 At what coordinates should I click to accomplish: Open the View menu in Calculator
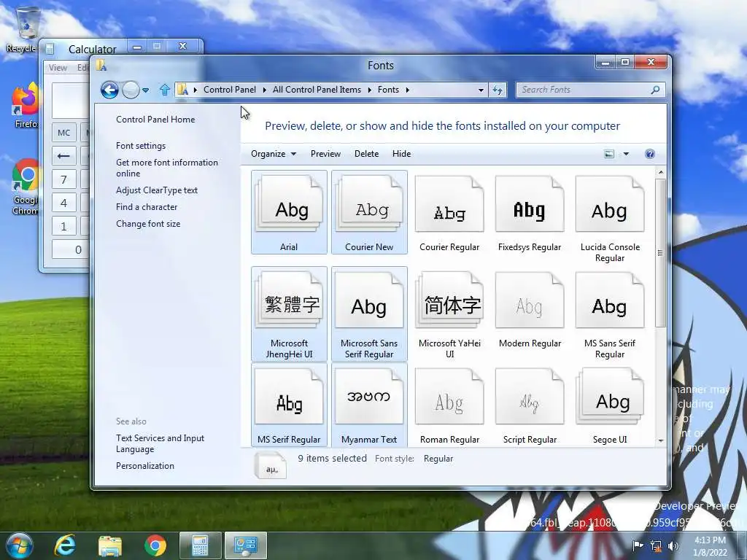[58, 68]
